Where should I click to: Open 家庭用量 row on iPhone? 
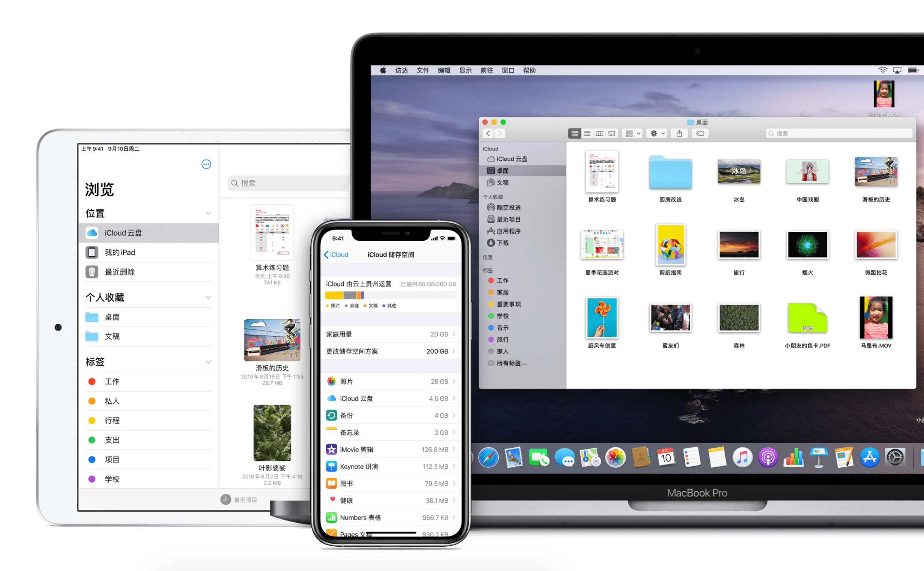[391, 334]
